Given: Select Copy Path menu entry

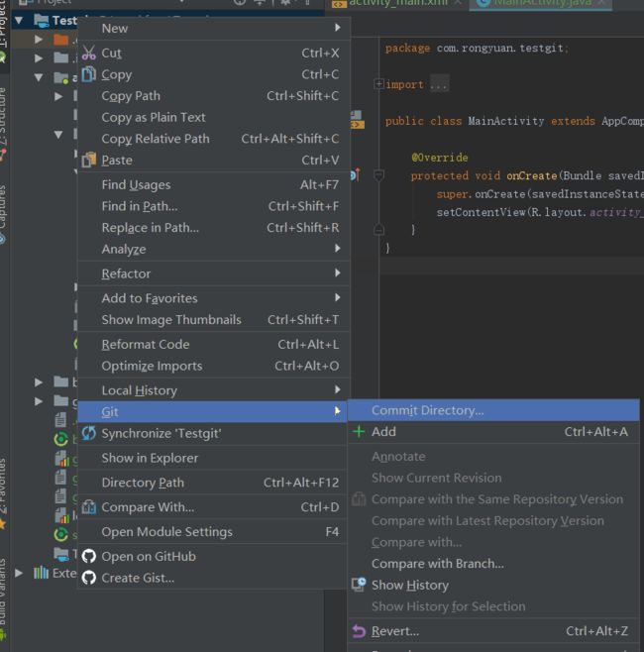Looking at the screenshot, I should pos(213,96).
